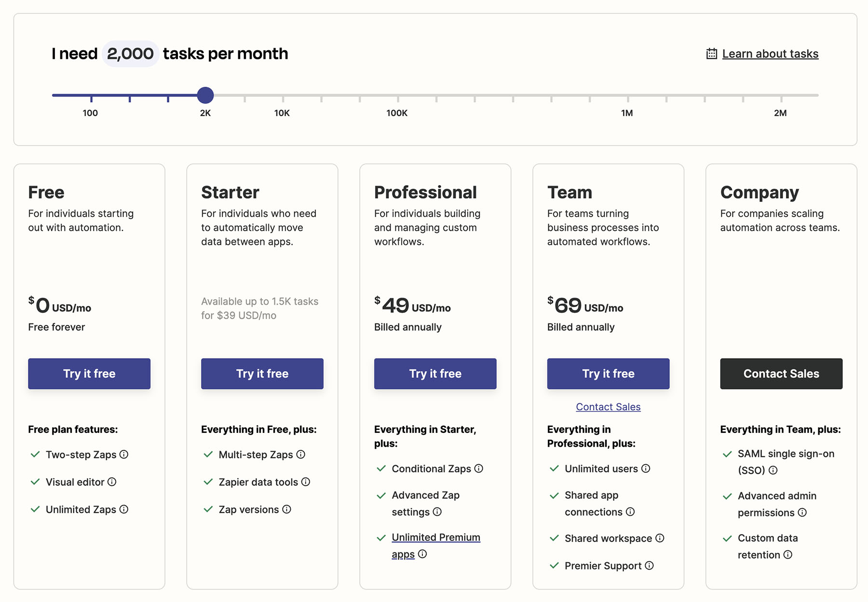
Task: Click the info icon for Custom data retention
Action: [x=788, y=554]
